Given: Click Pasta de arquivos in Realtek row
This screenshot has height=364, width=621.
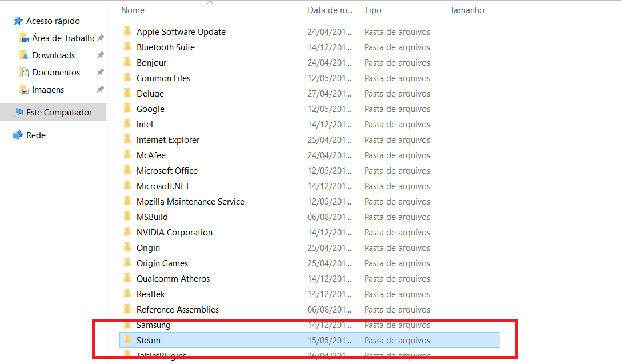Looking at the screenshot, I should tap(397, 294).
